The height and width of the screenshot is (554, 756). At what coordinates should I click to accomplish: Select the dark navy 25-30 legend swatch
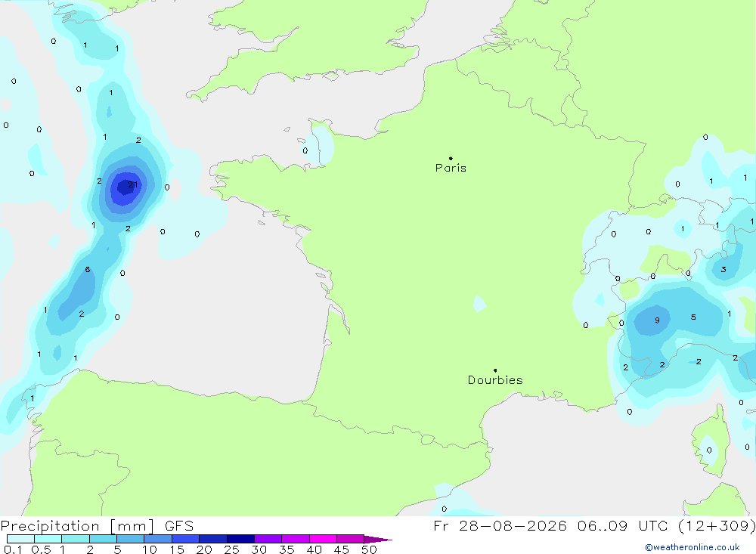pos(240,539)
